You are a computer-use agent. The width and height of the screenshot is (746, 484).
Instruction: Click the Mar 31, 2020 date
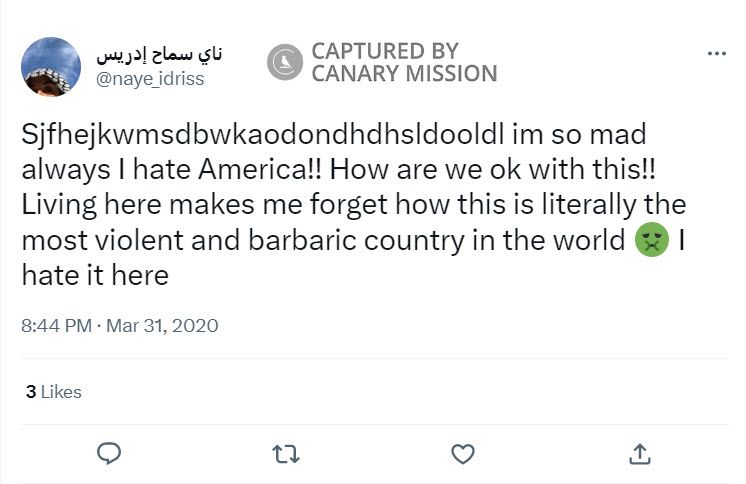point(164,326)
